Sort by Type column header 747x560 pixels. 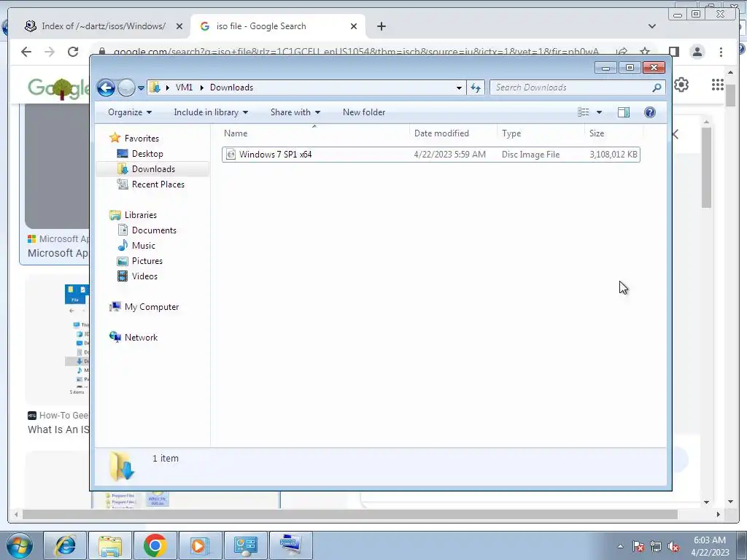(x=541, y=133)
